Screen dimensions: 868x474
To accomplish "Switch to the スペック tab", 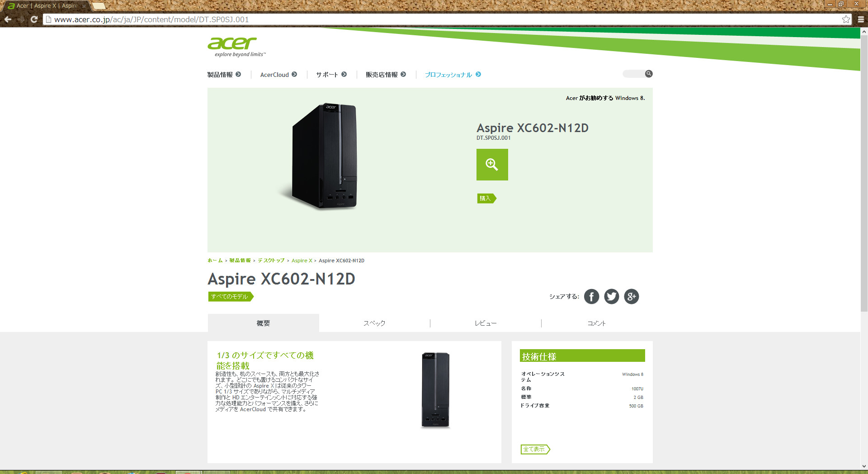I will [x=374, y=323].
